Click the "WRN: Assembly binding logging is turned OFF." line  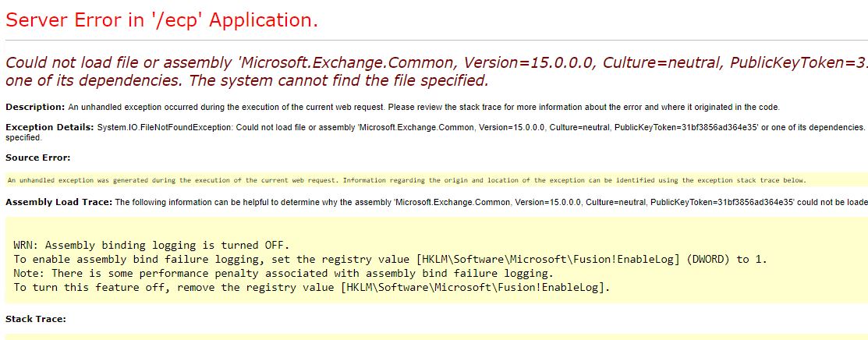pos(151,246)
